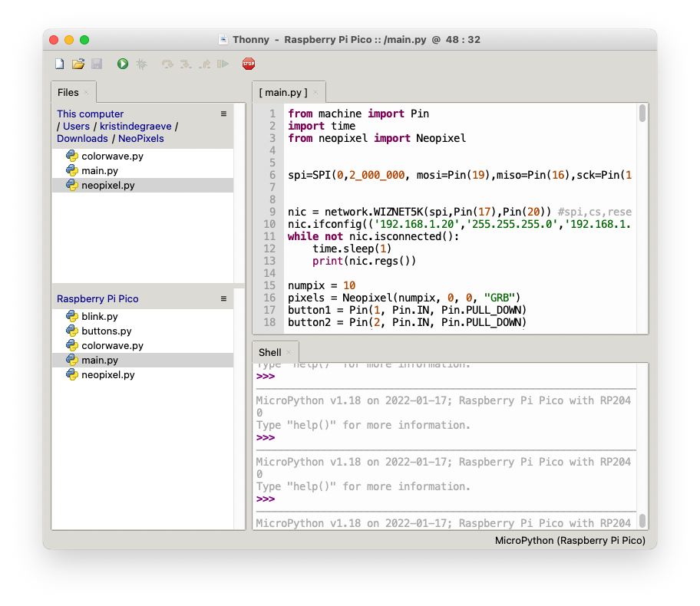
Task: Click line 3 importing Neopixel
Action: pos(377,138)
